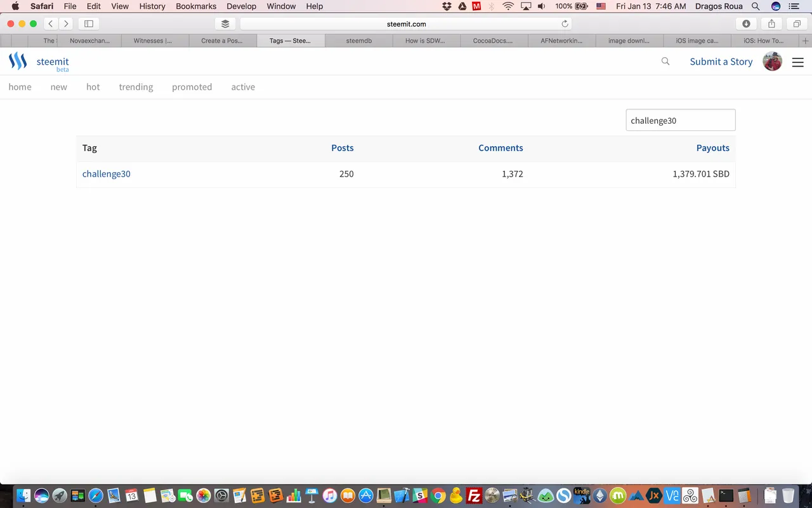This screenshot has height=508, width=812.
Task: Switch to the CocoaDocs tab
Action: point(493,41)
